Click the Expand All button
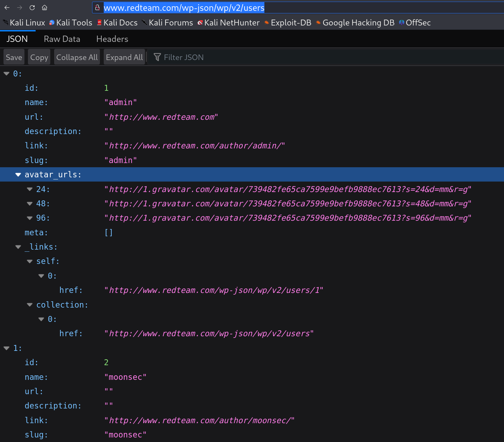 click(x=124, y=57)
